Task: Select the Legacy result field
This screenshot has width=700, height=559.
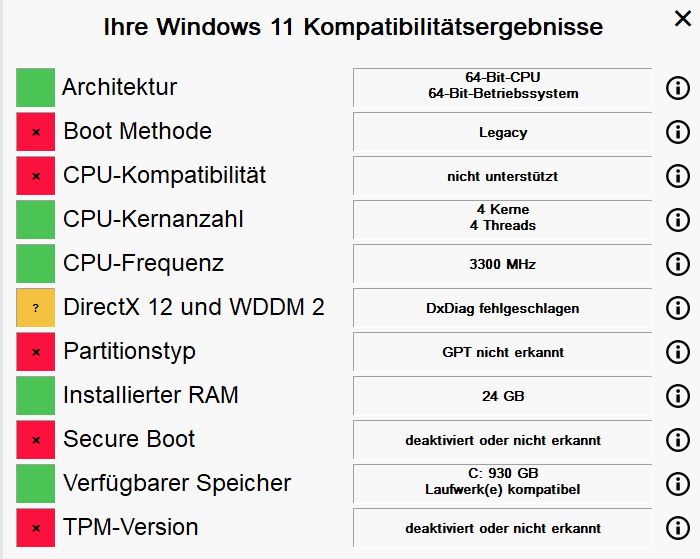Action: 503,132
